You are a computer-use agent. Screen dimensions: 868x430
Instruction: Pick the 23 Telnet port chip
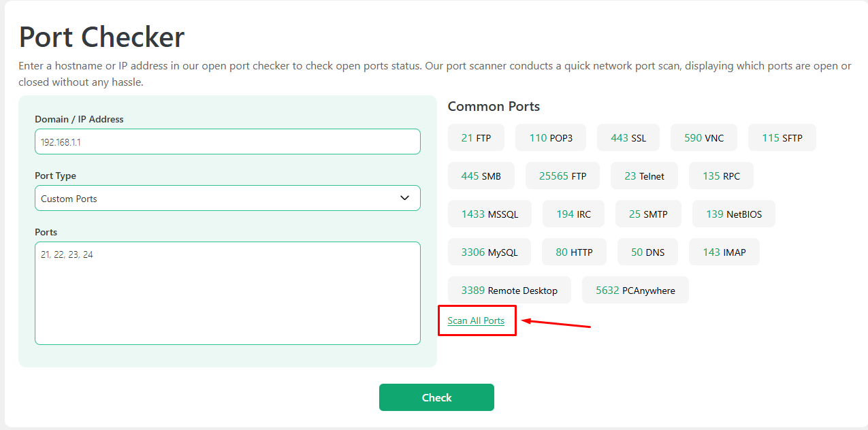pos(644,176)
